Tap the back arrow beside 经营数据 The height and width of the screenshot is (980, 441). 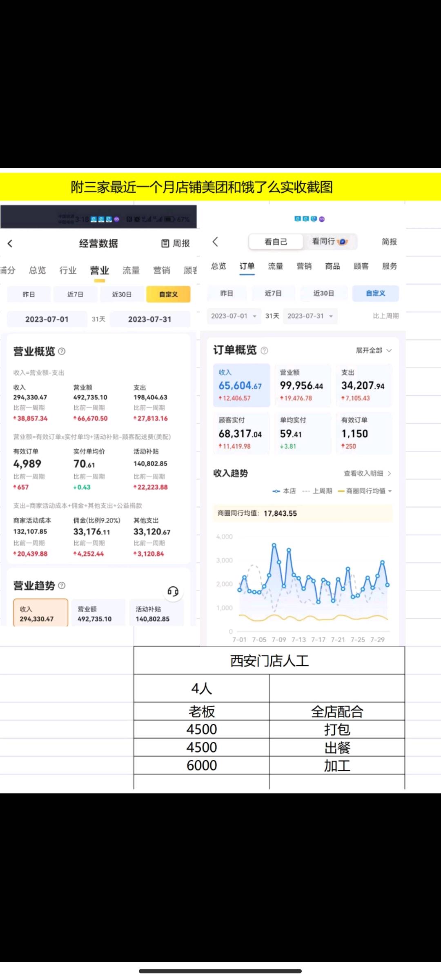click(x=10, y=243)
